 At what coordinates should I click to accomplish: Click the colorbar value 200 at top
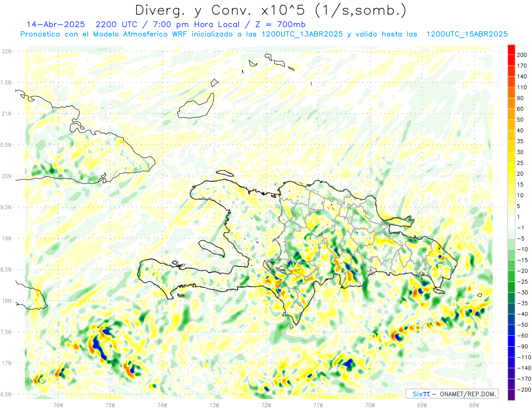tap(522, 55)
